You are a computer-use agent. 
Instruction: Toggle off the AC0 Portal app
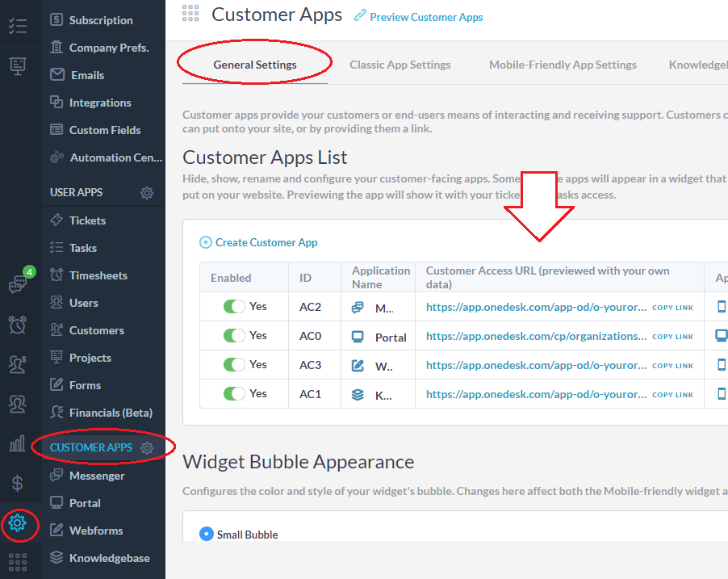coord(234,336)
